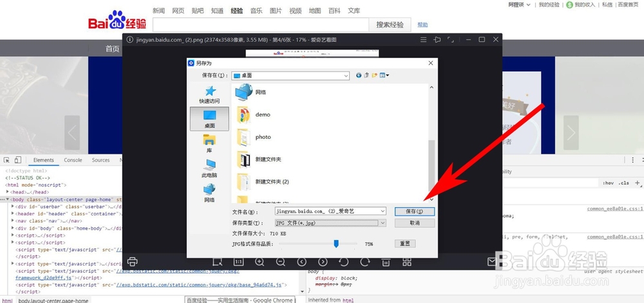644x303 pixels.
Task: Open the 阿狸谈 user dropdown on Baidu page
Action: (x=519, y=5)
